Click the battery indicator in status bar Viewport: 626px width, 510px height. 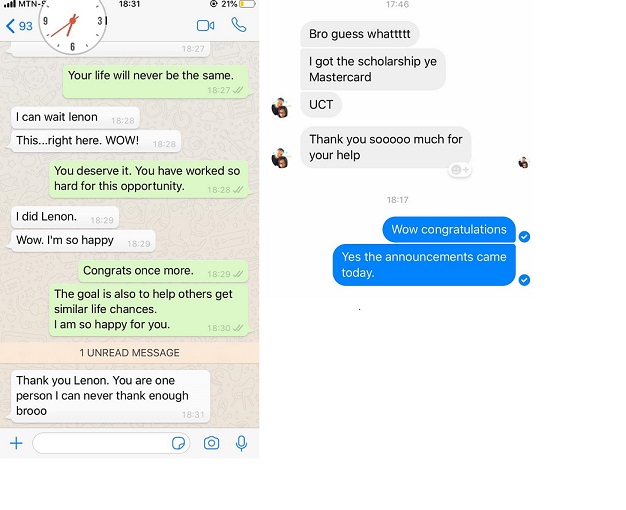(x=247, y=4)
